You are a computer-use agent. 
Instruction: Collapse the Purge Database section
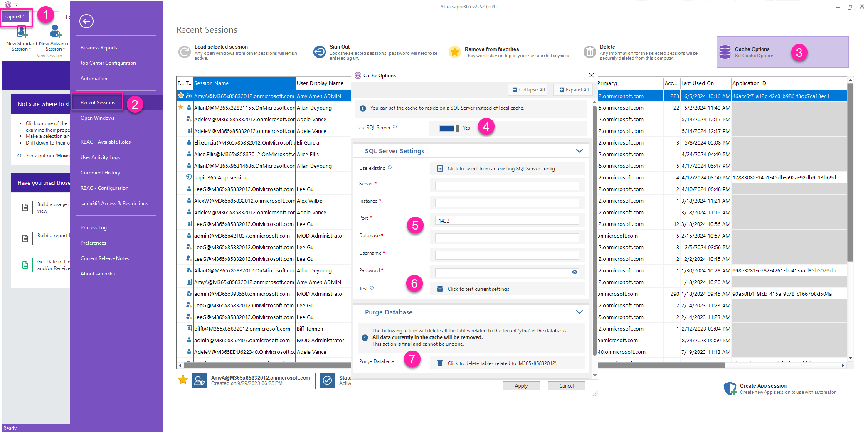(579, 312)
